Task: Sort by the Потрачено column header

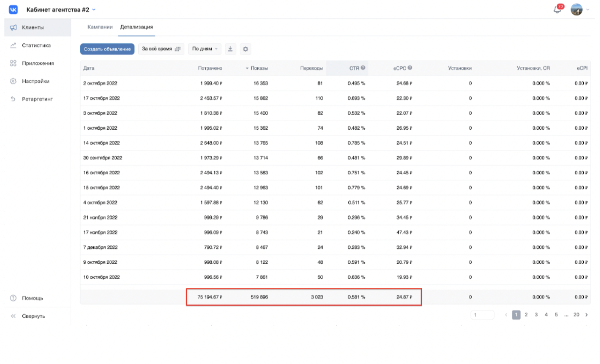Action: [210, 68]
